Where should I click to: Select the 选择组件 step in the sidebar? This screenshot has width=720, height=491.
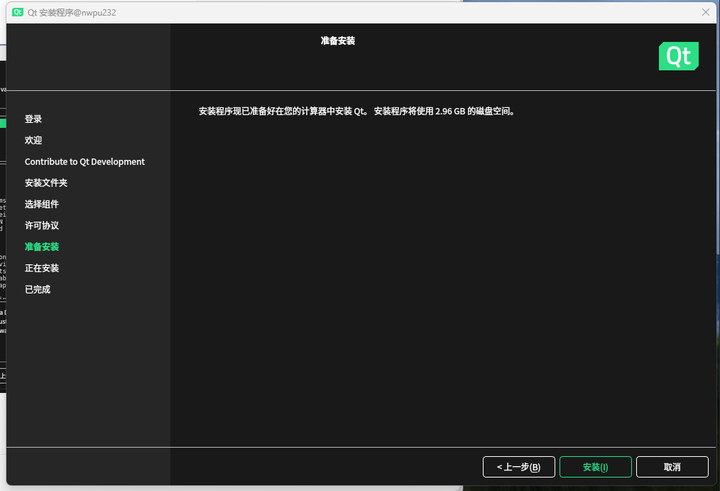[x=42, y=204]
